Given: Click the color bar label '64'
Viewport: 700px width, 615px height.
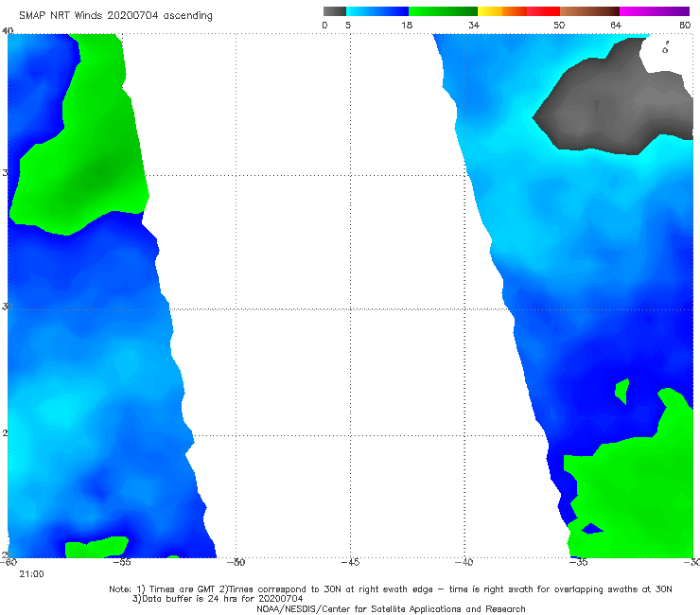Looking at the screenshot, I should (x=616, y=25).
